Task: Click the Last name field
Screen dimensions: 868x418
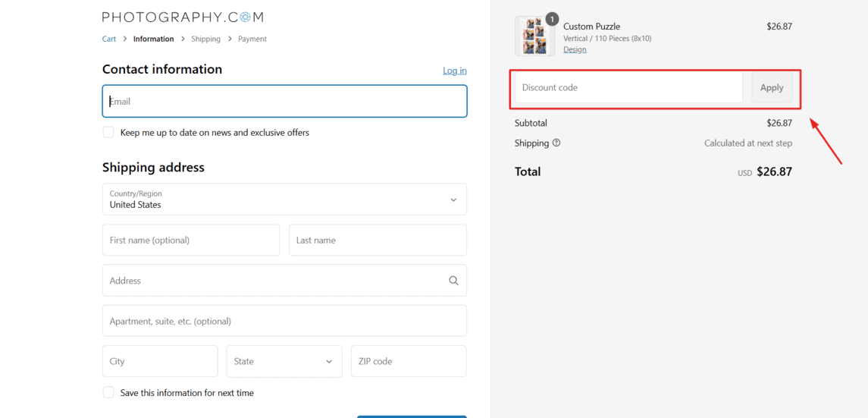Action: (378, 240)
